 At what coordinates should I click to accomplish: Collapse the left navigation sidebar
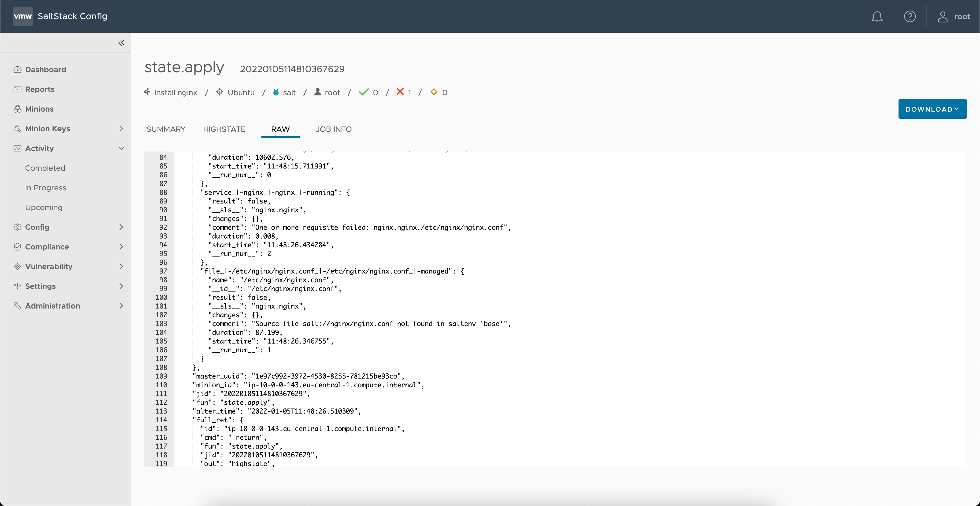pos(121,43)
